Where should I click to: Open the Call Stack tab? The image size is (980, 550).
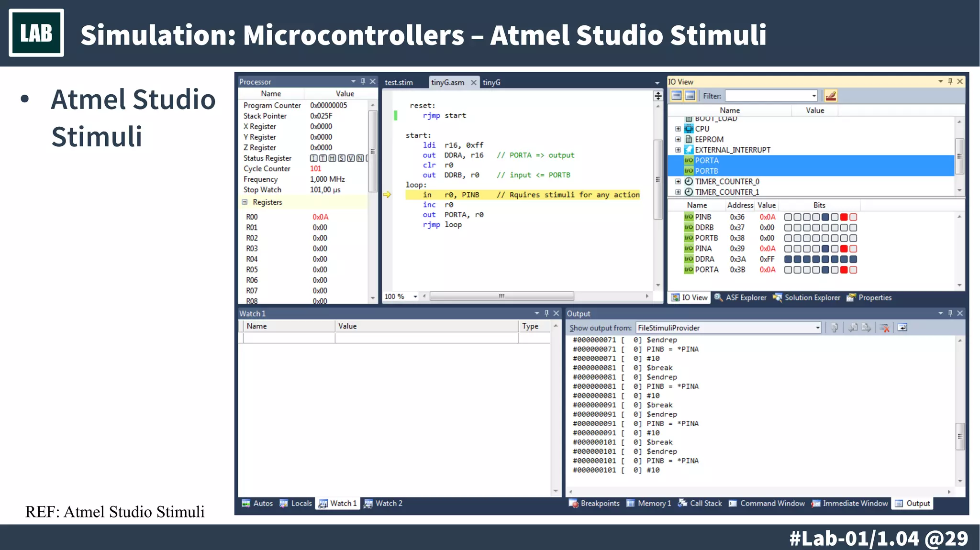[700, 503]
